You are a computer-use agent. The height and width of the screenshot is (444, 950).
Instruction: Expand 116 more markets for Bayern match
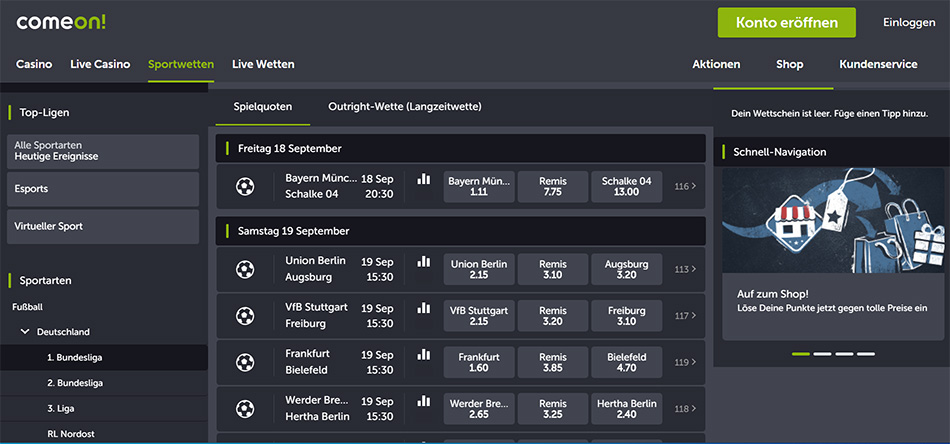pos(685,187)
